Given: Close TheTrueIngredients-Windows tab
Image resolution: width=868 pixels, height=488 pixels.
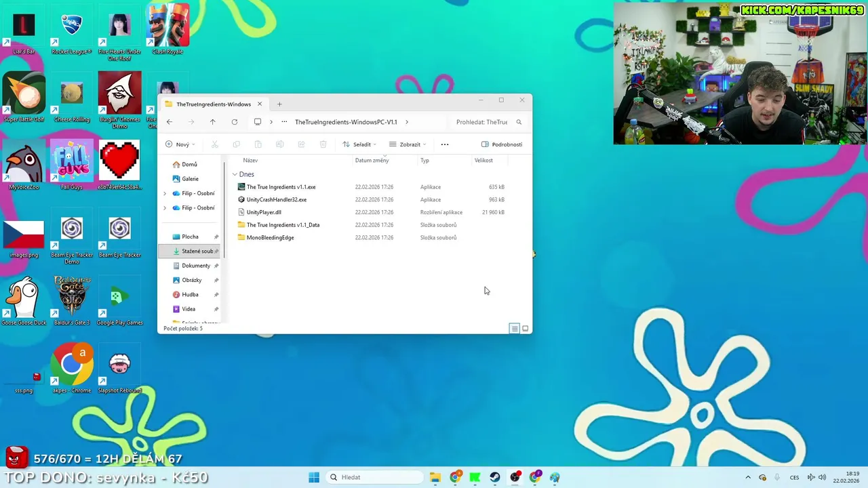Looking at the screenshot, I should 260,104.
